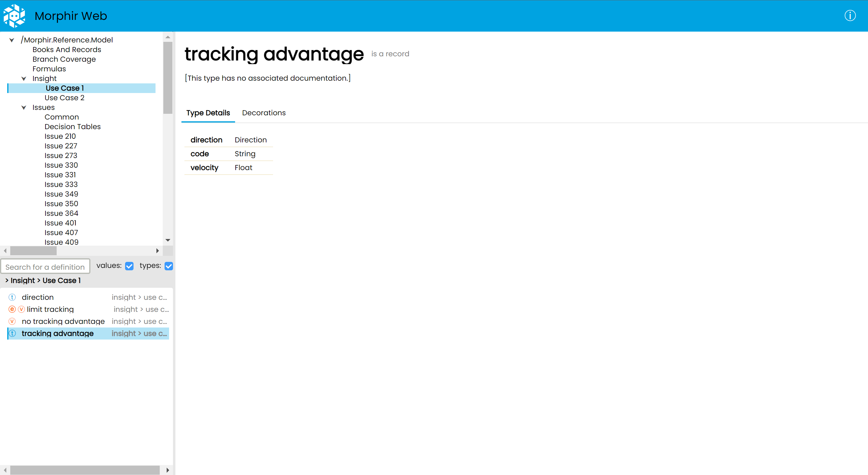Image resolution: width=868 pixels, height=475 pixels.
Task: Select Use Case 2 in tree
Action: (x=64, y=98)
